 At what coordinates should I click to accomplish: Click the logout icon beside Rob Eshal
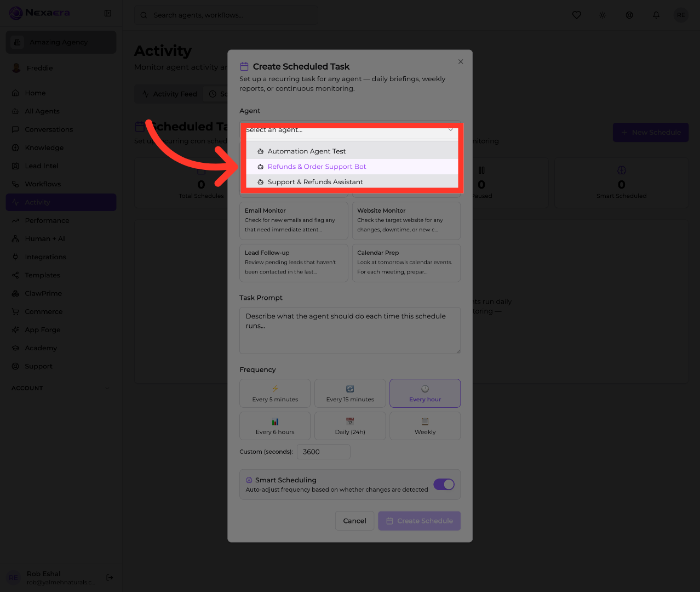click(x=110, y=577)
